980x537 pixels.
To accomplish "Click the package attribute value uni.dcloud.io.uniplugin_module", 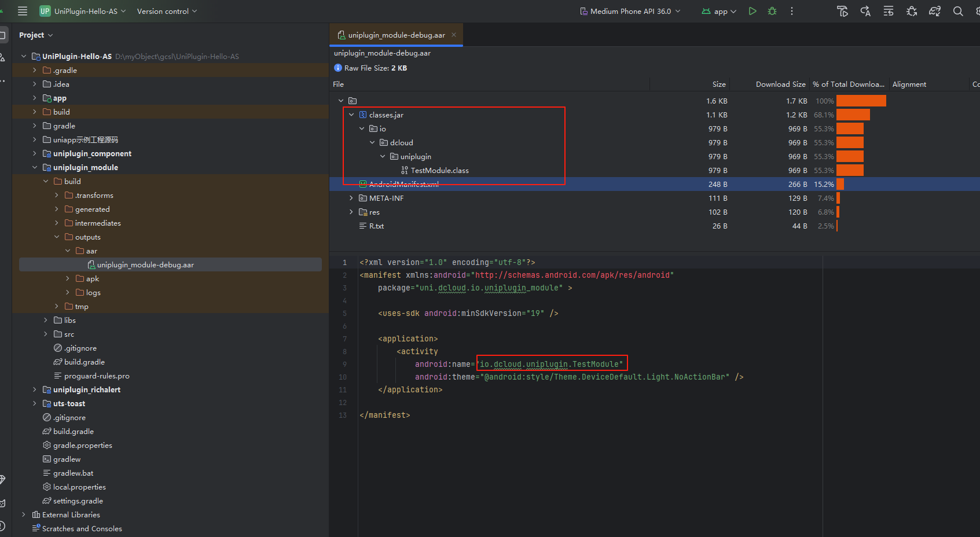I will (x=489, y=288).
